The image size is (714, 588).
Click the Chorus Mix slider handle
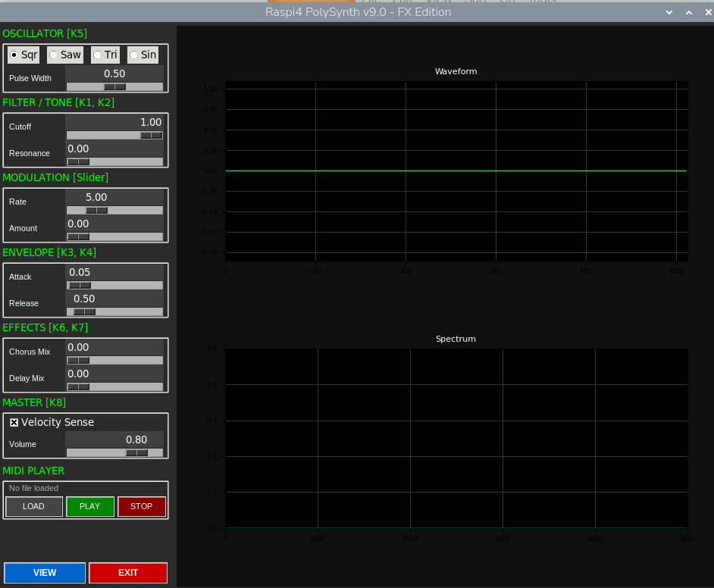[x=78, y=360]
